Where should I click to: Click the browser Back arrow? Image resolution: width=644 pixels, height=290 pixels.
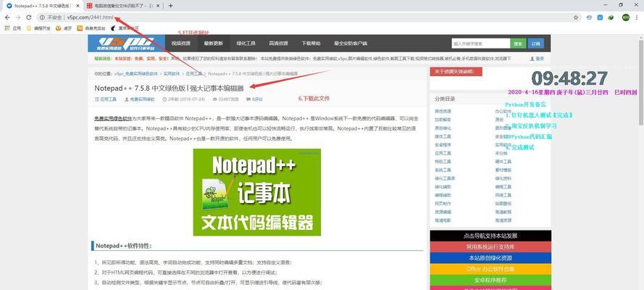pyautogui.click(x=7, y=17)
